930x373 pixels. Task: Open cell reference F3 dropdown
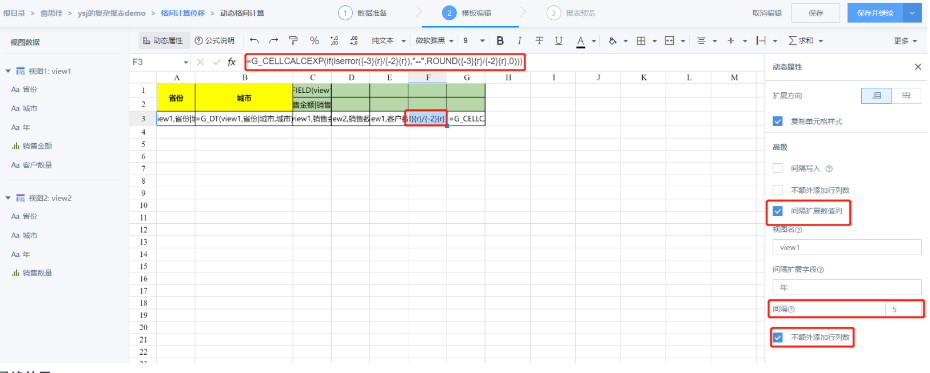coord(186,62)
